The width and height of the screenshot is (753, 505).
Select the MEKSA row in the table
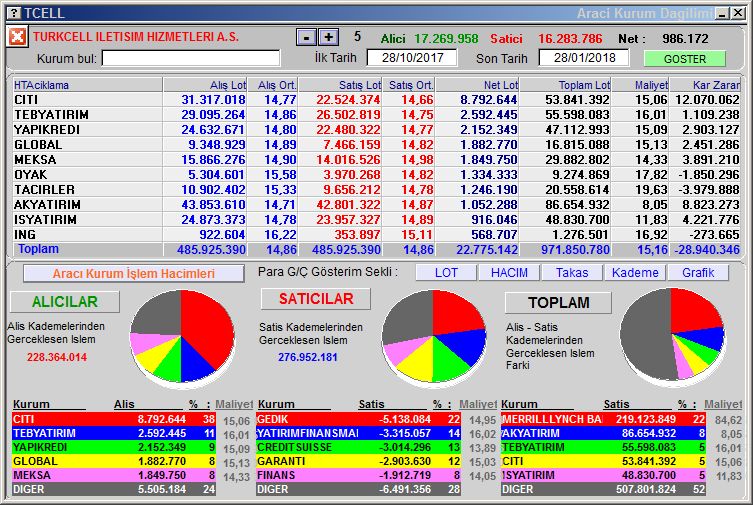pyautogui.click(x=376, y=159)
